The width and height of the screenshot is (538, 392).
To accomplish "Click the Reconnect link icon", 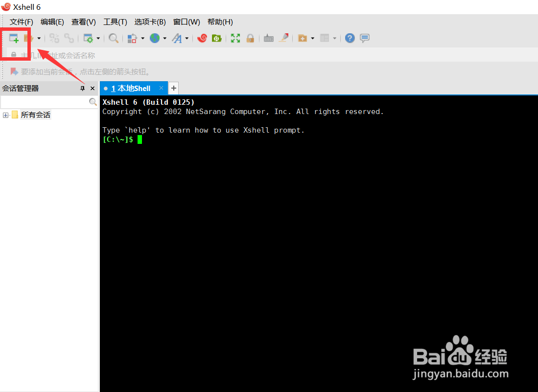I will (x=69, y=38).
